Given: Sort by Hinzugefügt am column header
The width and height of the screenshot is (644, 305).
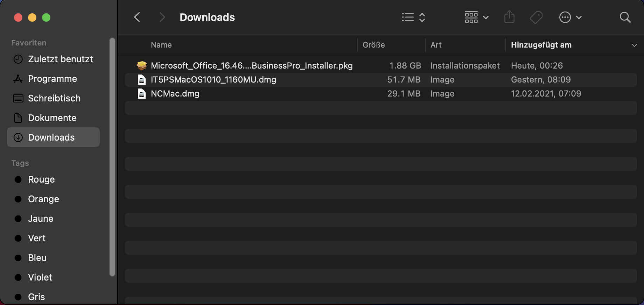Looking at the screenshot, I should pos(541,45).
